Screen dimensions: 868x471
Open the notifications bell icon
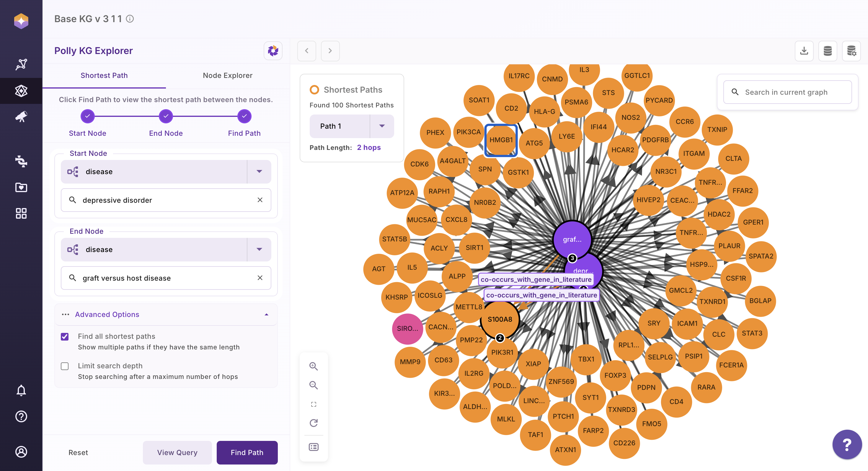(21, 390)
